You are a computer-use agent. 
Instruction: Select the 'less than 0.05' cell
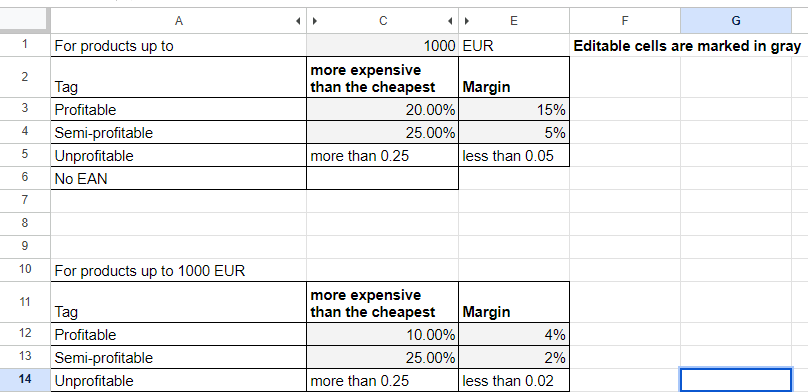click(x=514, y=155)
